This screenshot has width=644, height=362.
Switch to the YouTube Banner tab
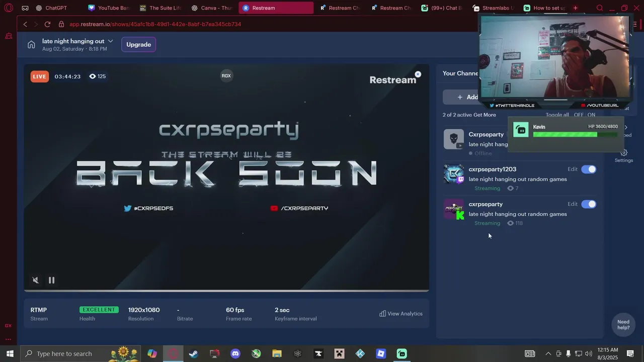pos(109,8)
